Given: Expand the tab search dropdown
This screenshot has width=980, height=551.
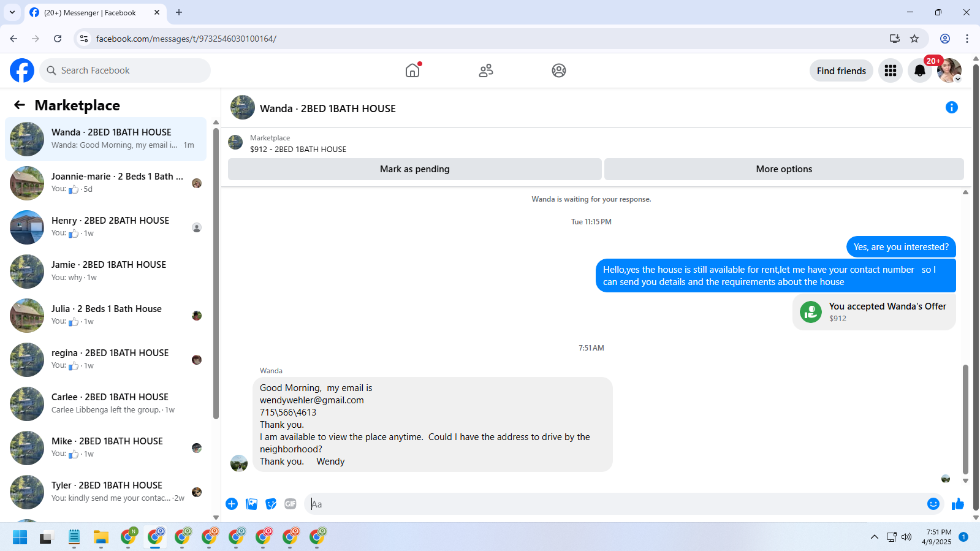Looking at the screenshot, I should tap(12, 12).
